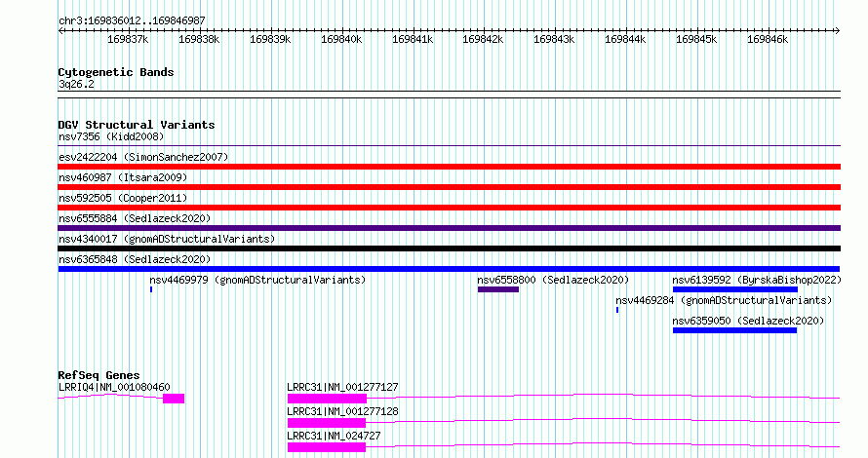Screen dimensions: 868x458
Task: Click the 169842k ruler tick label
Action: [x=484, y=39]
